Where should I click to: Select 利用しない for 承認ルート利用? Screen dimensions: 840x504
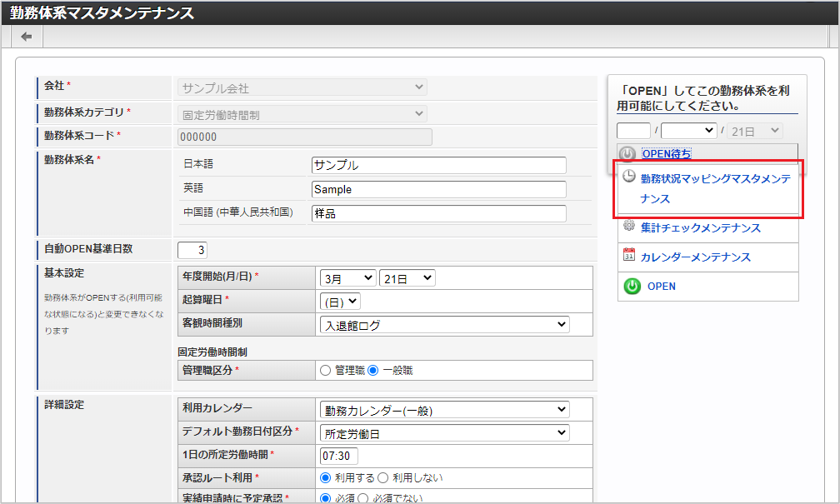tap(382, 477)
